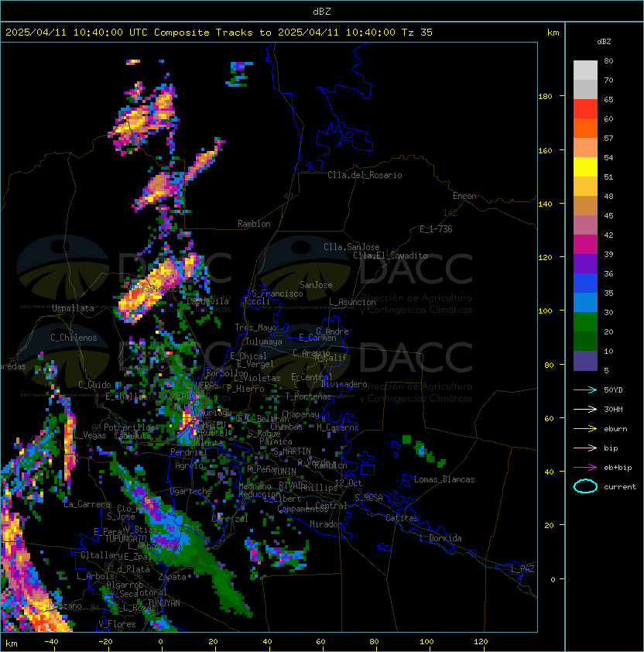Viewport: 644px width, 652px height.
Task: Click the 'Ugarteche' map label
Action: (x=191, y=492)
